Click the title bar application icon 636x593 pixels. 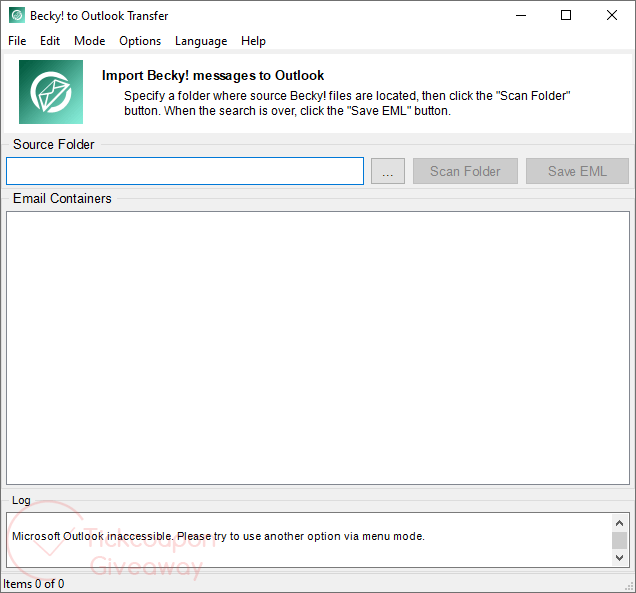(17, 15)
